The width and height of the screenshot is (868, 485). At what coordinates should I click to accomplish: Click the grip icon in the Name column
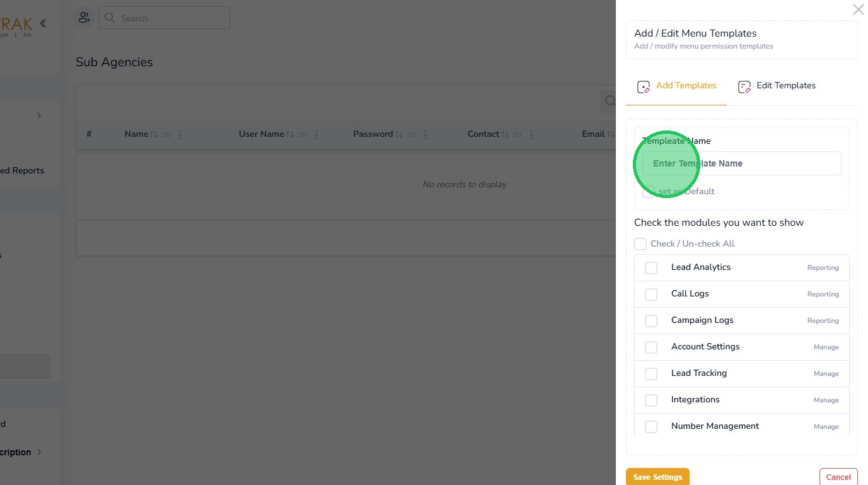(x=166, y=134)
